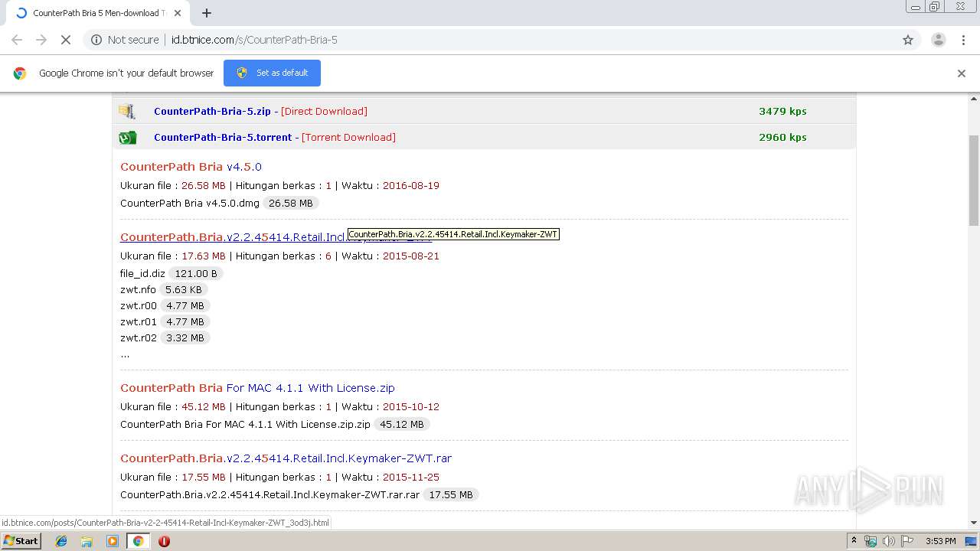The image size is (980, 551).
Task: Click the 3:53 PM system clock
Action: [x=941, y=541]
